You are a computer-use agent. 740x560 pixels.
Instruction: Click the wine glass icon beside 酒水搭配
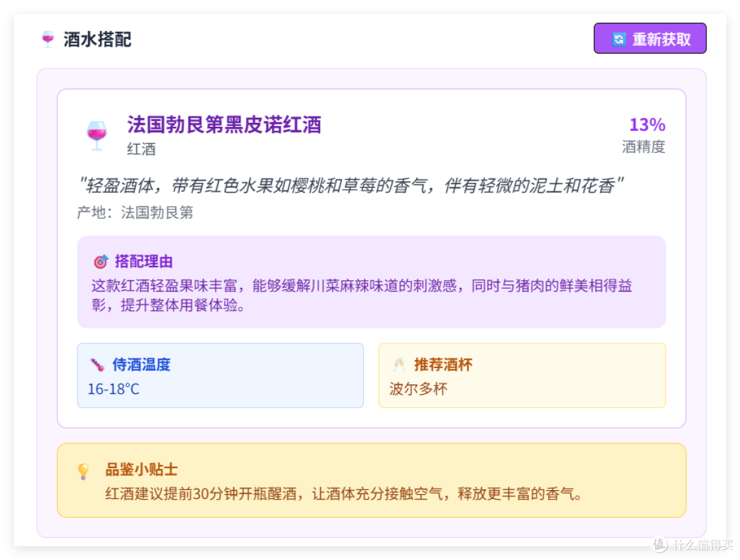tap(48, 39)
